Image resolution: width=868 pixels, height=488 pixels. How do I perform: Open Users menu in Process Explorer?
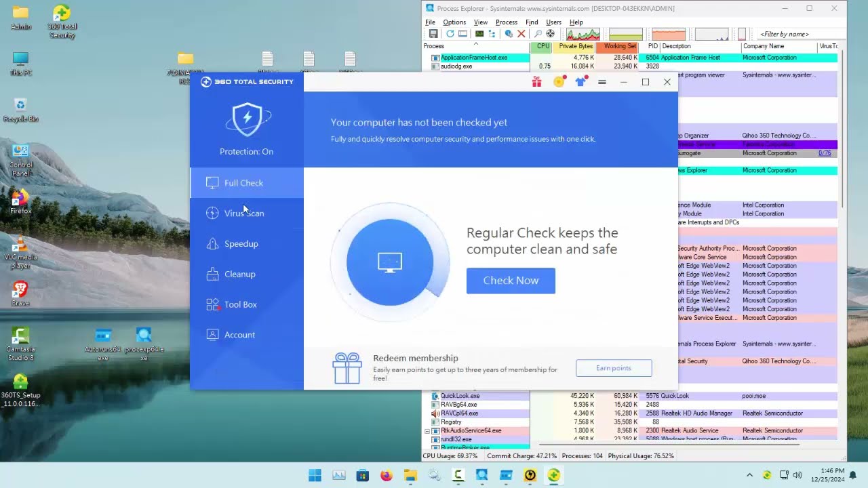tap(554, 22)
